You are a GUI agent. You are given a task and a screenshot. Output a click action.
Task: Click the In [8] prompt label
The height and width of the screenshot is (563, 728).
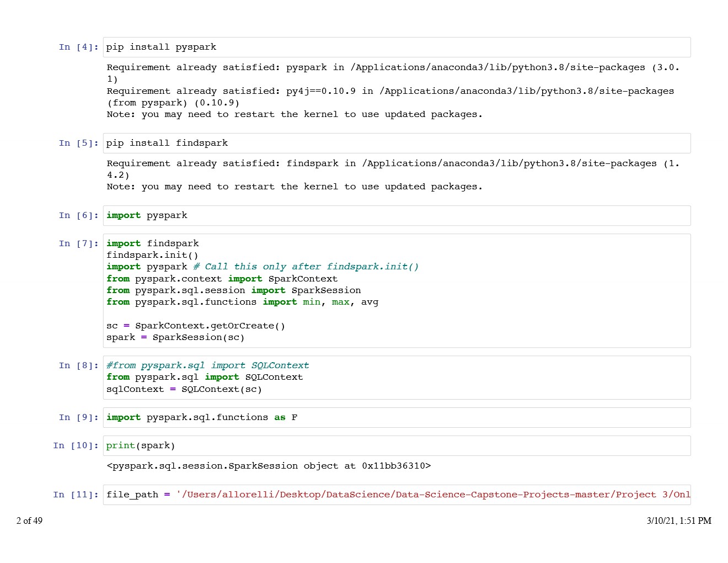(78, 365)
